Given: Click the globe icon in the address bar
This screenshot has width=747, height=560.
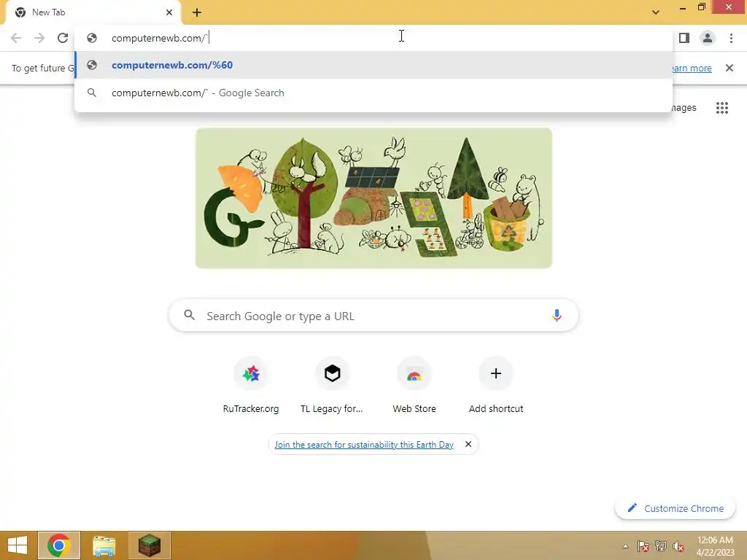Looking at the screenshot, I should pos(92,38).
